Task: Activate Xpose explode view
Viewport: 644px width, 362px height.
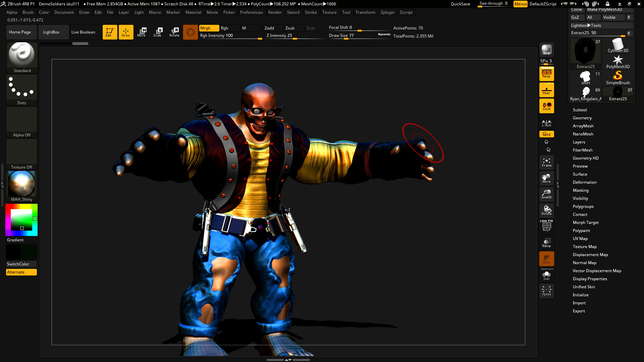Action: click(x=546, y=291)
